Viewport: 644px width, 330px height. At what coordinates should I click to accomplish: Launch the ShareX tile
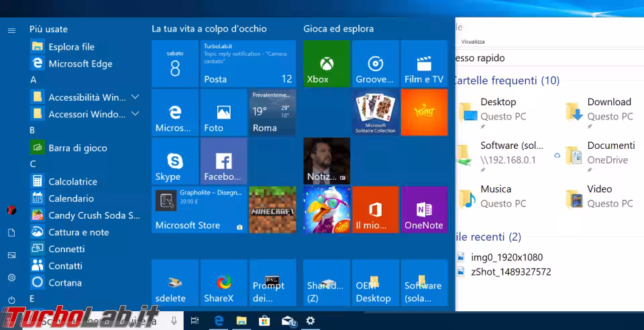(223, 283)
